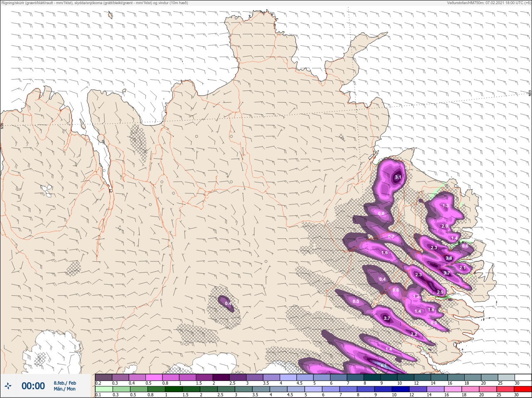Click the 00:00 forecast time display
Image resolution: width=532 pixels, height=398 pixels.
33,386
